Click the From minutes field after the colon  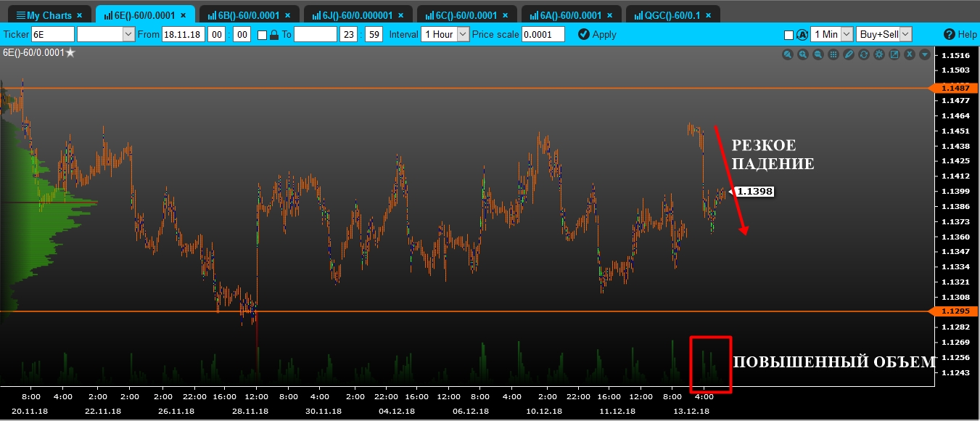point(242,34)
